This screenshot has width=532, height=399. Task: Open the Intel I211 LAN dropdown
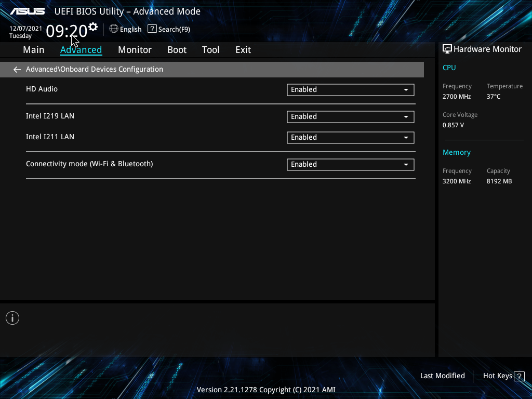(x=351, y=137)
